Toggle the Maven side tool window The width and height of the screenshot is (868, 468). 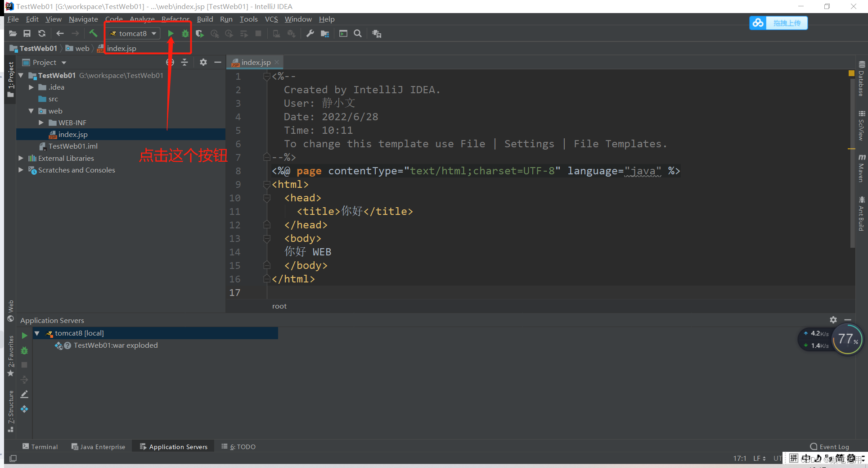coord(861,168)
